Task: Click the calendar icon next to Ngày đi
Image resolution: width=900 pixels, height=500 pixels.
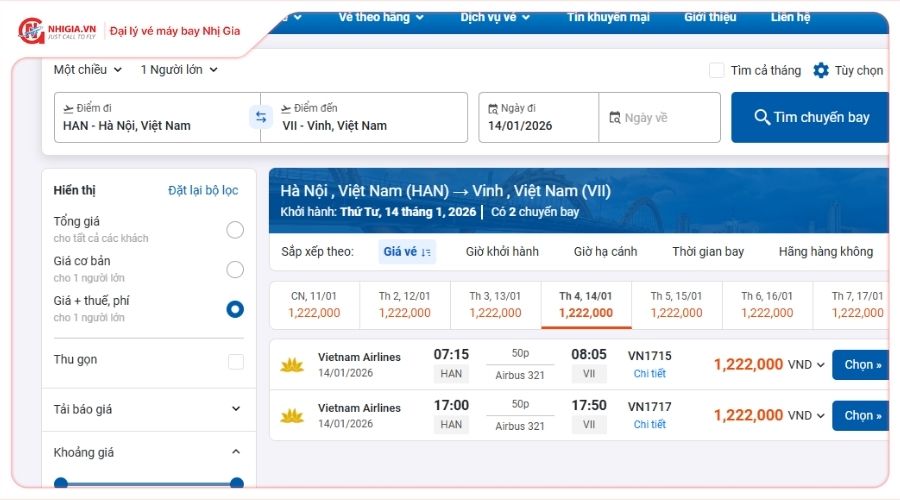Action: tap(492, 108)
